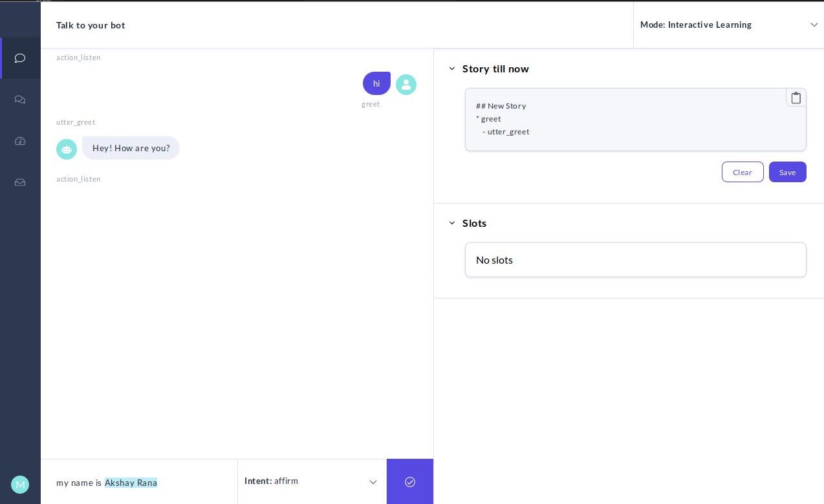Open the M profile avatar at bottom left
The width and height of the screenshot is (824, 504).
(20, 485)
